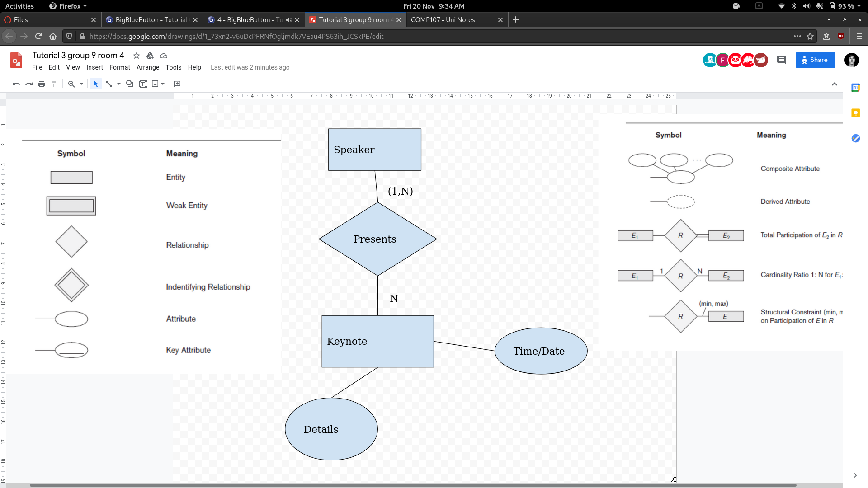
Task: Switch to the Files browser tab
Action: pos(50,20)
